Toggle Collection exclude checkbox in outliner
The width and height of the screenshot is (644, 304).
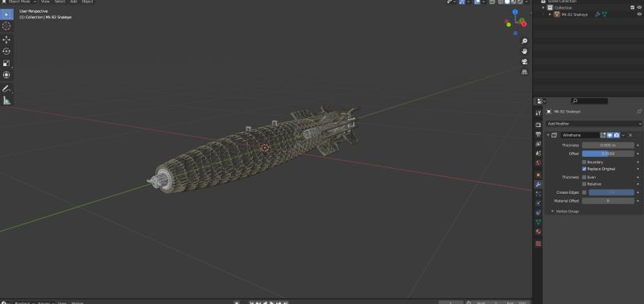click(x=633, y=7)
